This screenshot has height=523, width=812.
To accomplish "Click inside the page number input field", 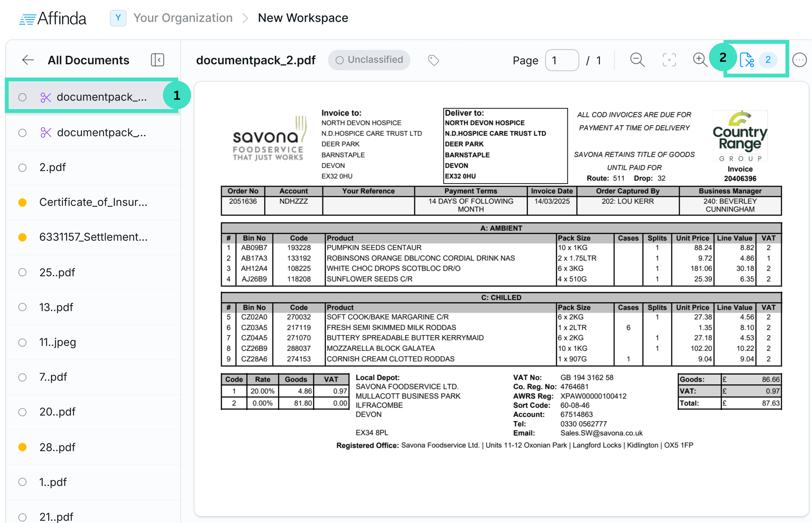I will [x=562, y=60].
